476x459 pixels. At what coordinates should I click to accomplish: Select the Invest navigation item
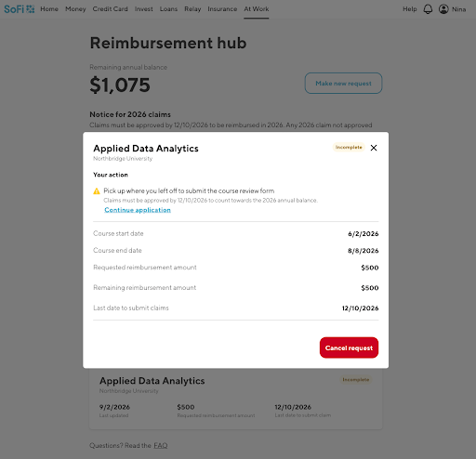coord(144,9)
